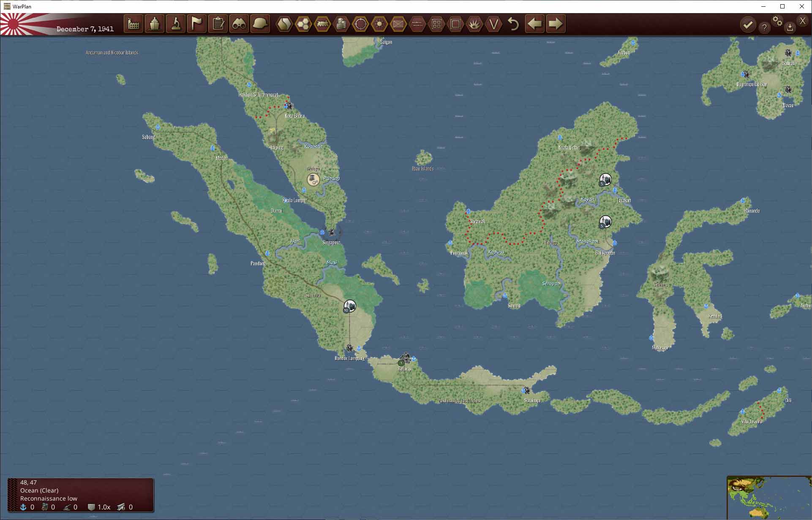This screenshot has width=812, height=520.
Task: Click the Sarawak label
Action: click(478, 222)
